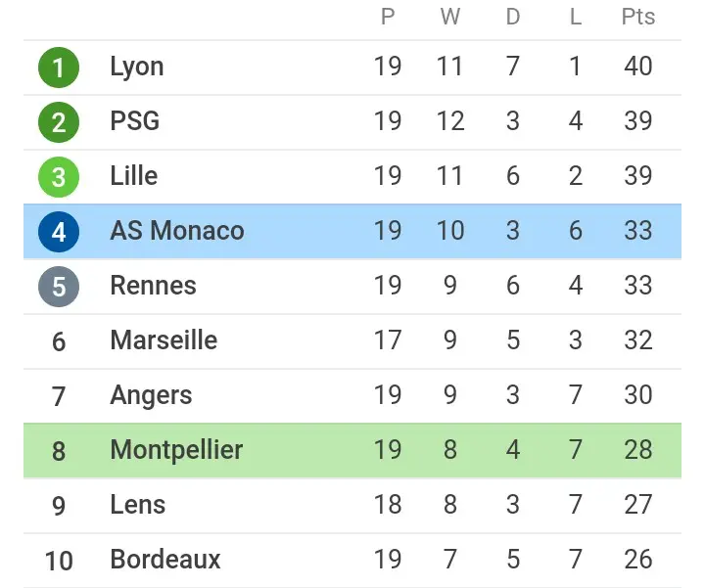Select the Bordeaux team name
Image resolution: width=705 pixels, height=588 pixels.
(165, 560)
